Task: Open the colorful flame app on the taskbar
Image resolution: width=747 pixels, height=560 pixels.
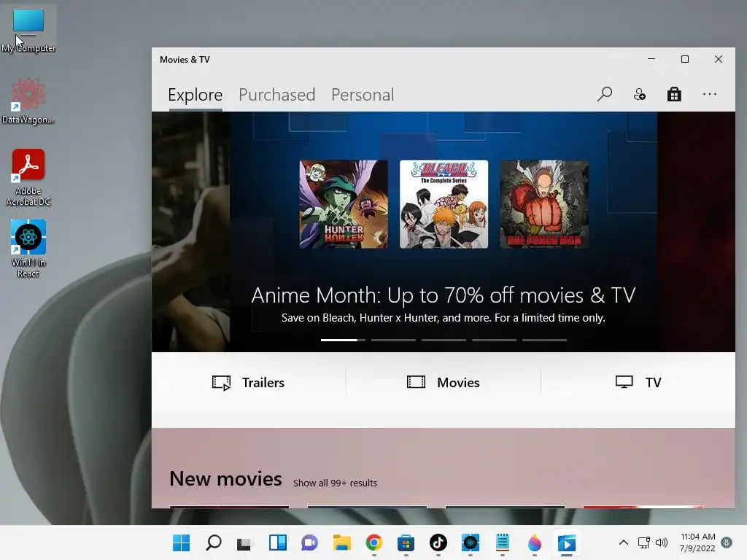Action: [535, 542]
